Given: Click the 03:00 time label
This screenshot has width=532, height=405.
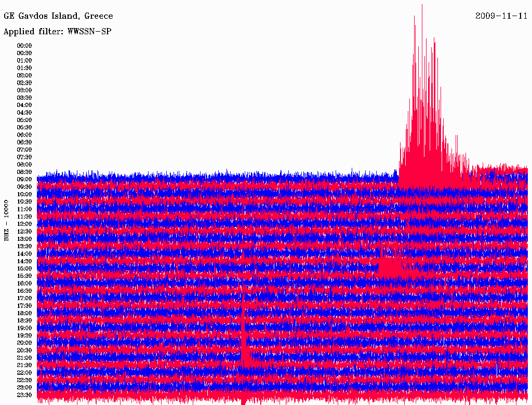Looking at the screenshot, I should point(24,90).
